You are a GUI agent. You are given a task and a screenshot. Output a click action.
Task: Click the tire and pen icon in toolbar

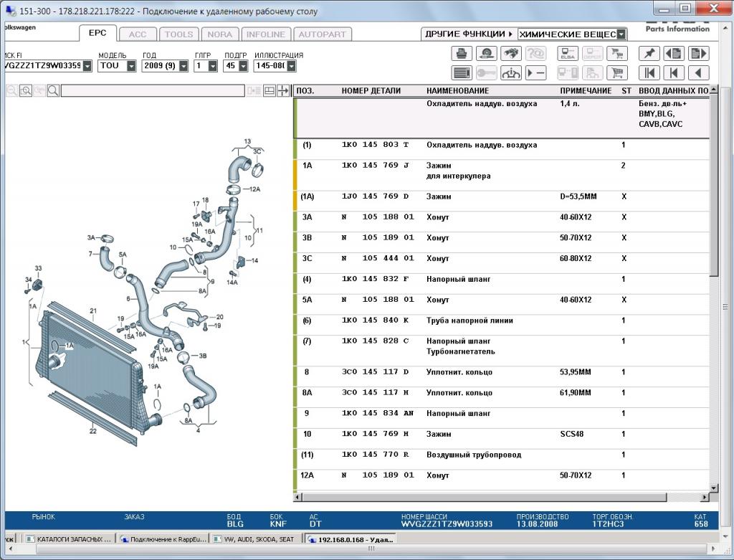point(487,53)
